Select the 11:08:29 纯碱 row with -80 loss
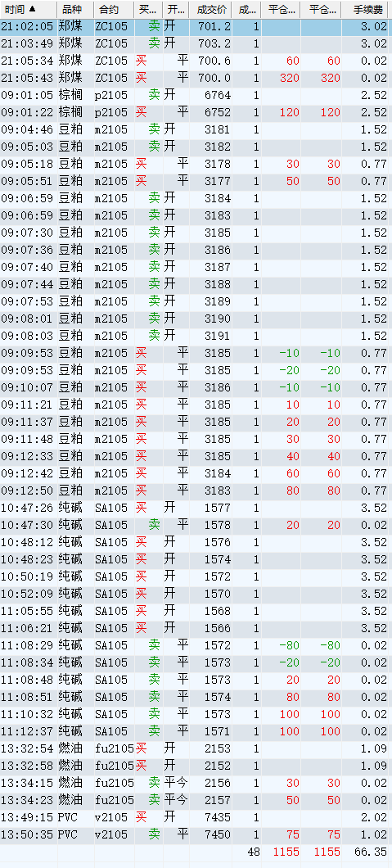This screenshot has width=392, height=868. [x=196, y=645]
